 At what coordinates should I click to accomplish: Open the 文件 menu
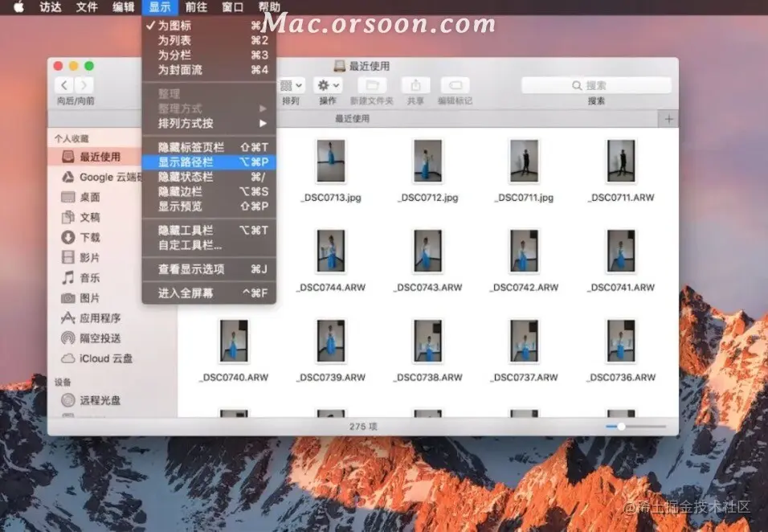point(87,7)
